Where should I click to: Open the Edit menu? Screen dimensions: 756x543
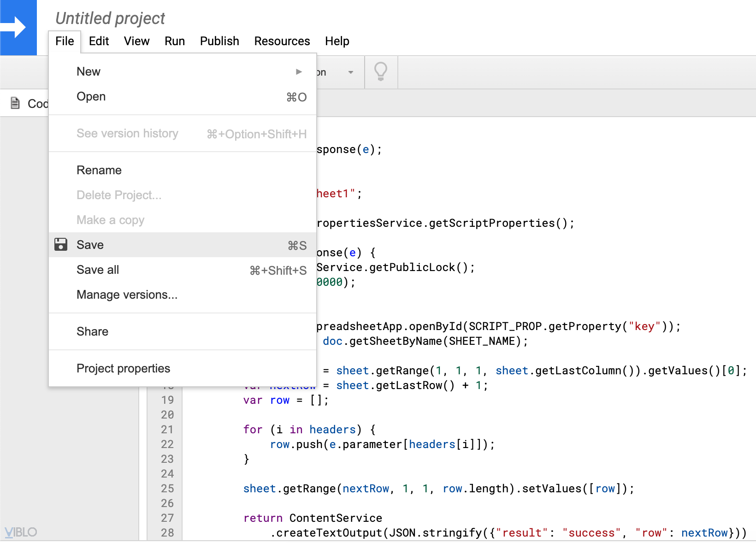[x=99, y=41]
